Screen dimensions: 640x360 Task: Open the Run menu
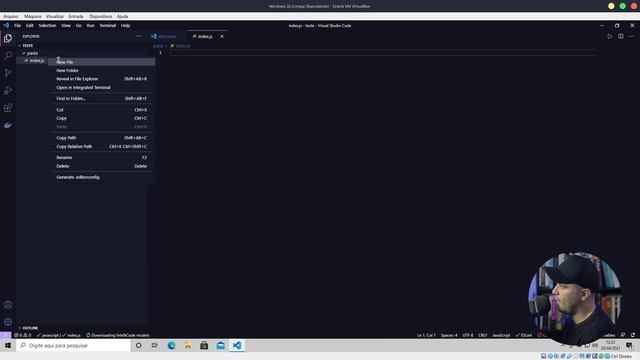(91, 25)
